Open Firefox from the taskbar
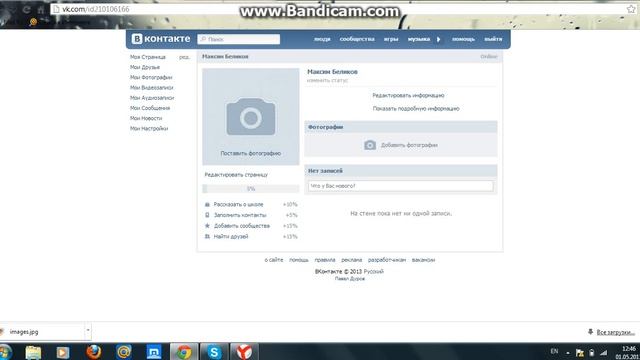The width and height of the screenshot is (640, 360). click(x=93, y=352)
